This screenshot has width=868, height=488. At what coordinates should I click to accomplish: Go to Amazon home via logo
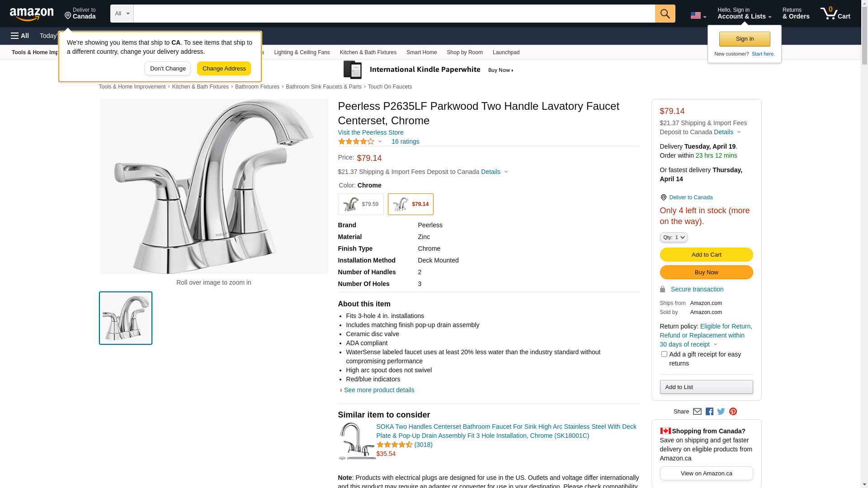click(32, 14)
